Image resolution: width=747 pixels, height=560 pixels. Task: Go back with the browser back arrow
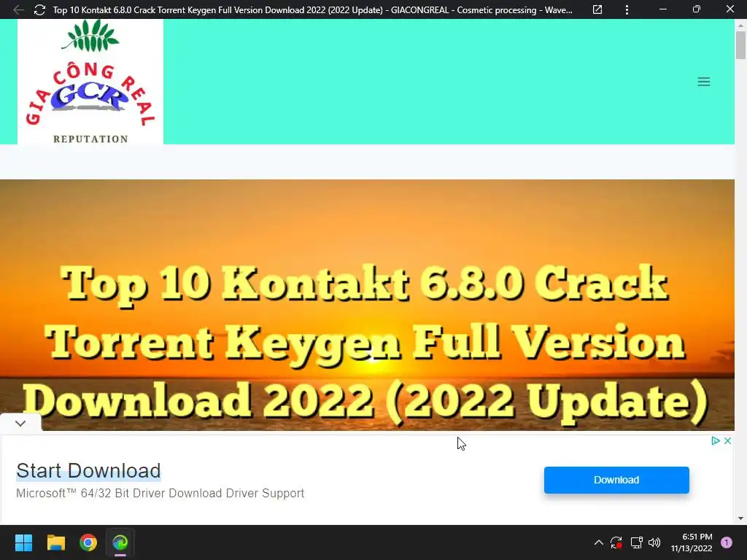click(x=18, y=9)
